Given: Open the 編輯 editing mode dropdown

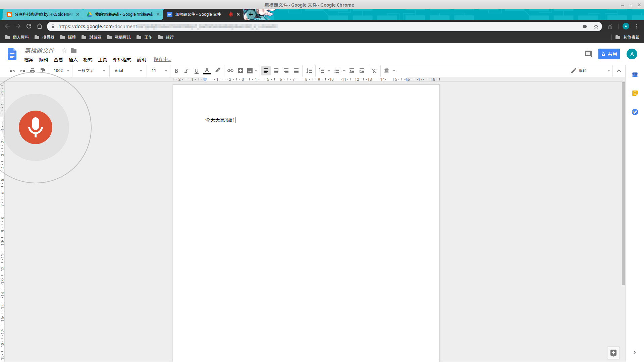Looking at the screenshot, I should point(590,71).
